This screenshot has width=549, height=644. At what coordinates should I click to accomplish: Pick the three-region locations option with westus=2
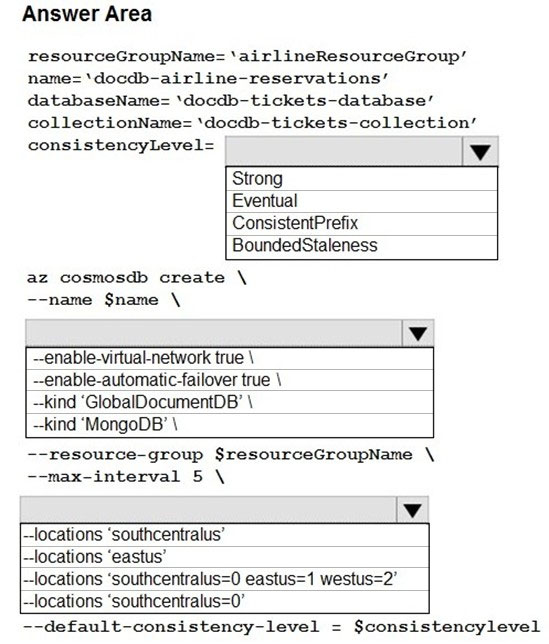tap(225, 580)
